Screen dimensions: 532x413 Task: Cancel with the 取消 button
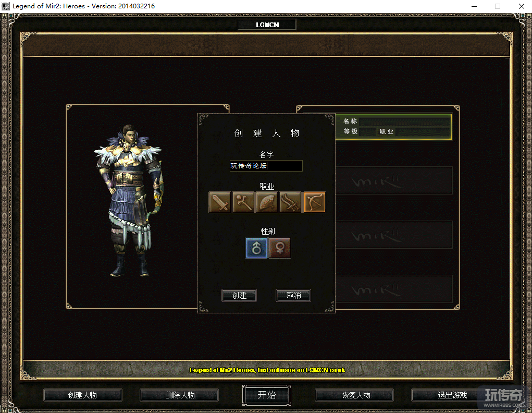coord(293,296)
